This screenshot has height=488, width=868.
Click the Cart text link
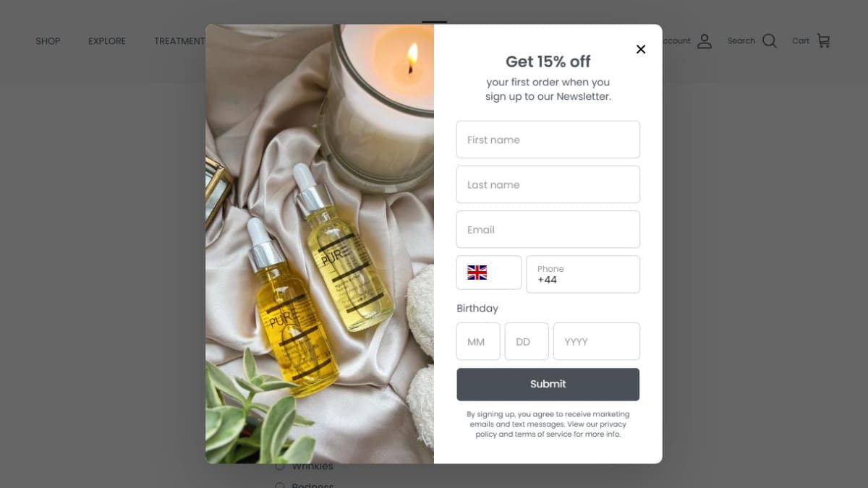coord(801,41)
